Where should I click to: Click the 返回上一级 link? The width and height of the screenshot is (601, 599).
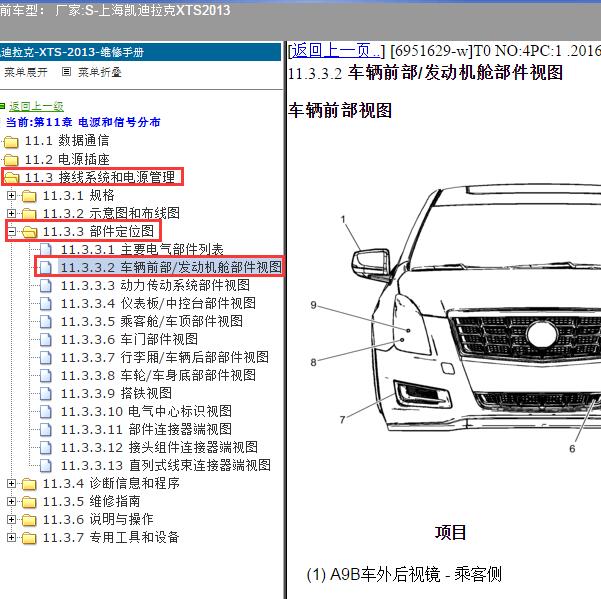pos(36,106)
